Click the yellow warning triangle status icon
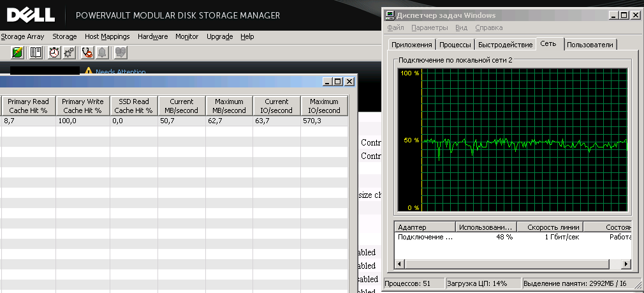The image size is (644, 293). (89, 71)
